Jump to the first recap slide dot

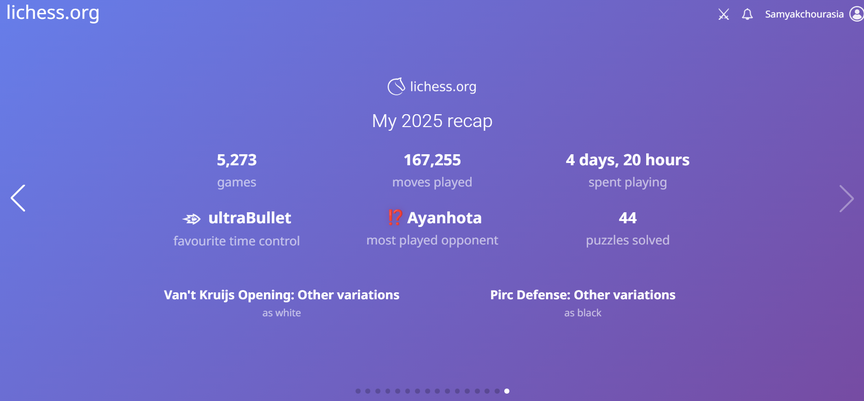point(358,391)
